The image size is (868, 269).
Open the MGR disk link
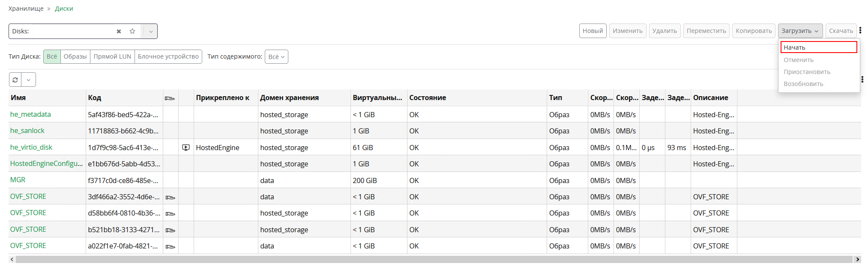click(18, 180)
